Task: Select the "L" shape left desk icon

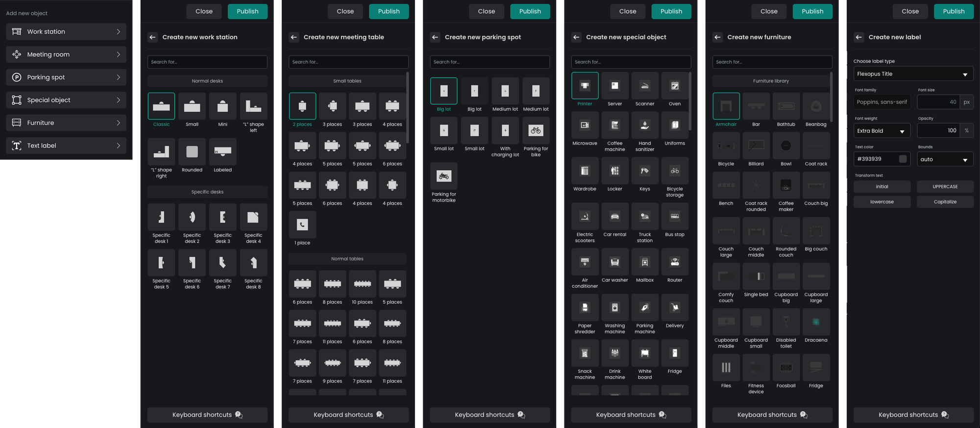Action: (253, 106)
